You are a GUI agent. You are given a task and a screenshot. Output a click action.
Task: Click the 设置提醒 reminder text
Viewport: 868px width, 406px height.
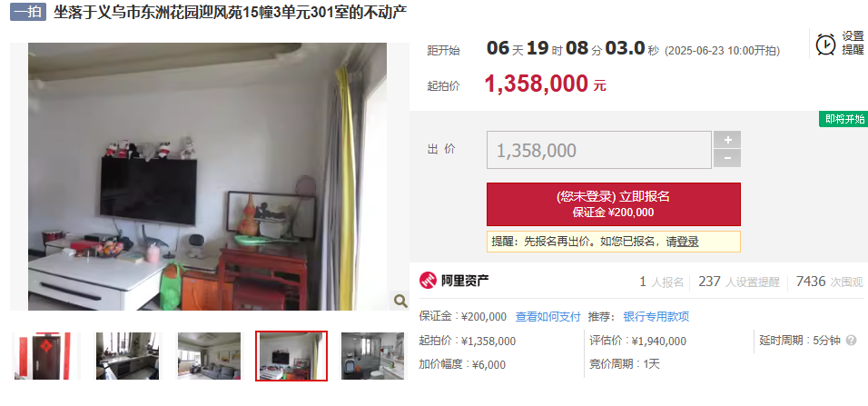tap(853, 43)
